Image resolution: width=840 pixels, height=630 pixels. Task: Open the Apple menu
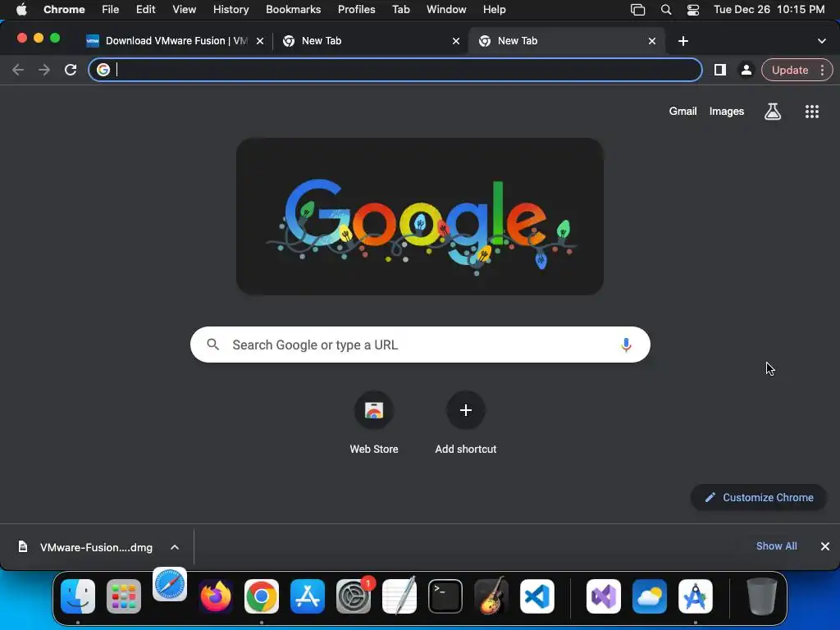21,10
